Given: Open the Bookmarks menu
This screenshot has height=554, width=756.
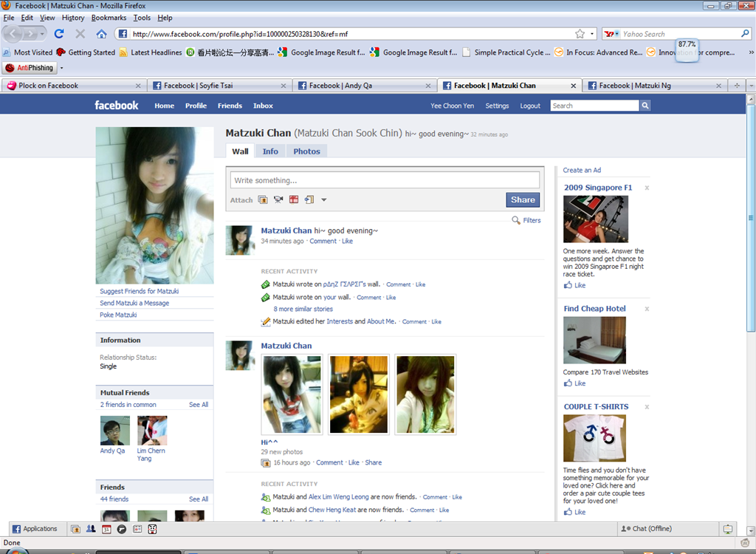Looking at the screenshot, I should 109,18.
